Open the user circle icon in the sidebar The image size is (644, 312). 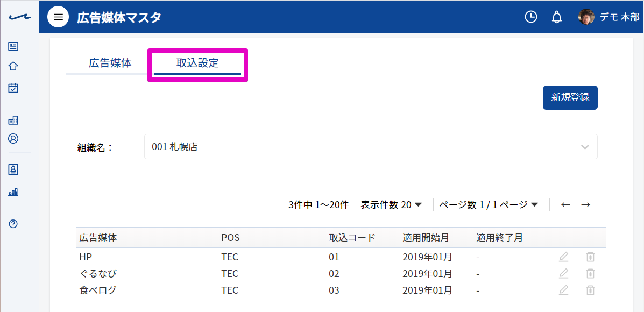click(x=13, y=138)
